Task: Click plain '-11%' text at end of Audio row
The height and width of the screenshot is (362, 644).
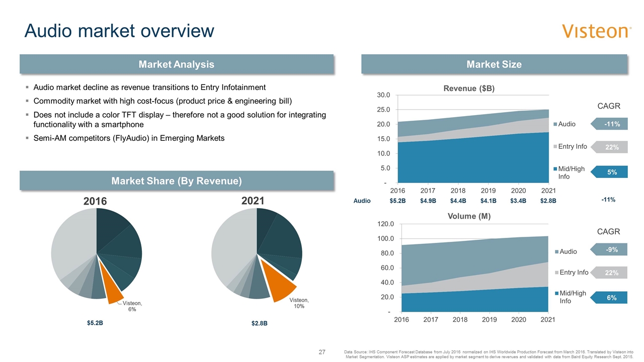Action: click(608, 200)
